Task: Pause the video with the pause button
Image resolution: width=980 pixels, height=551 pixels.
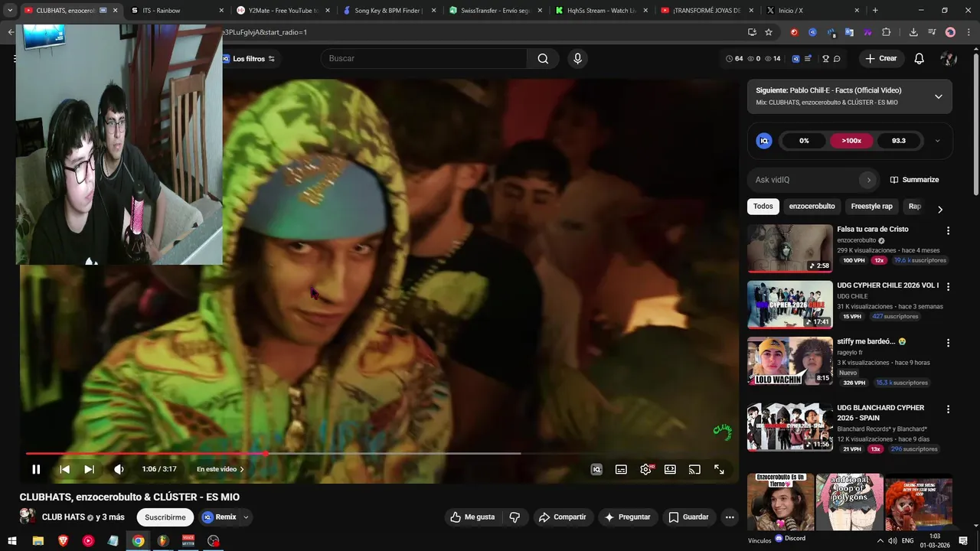Action: 36,469
